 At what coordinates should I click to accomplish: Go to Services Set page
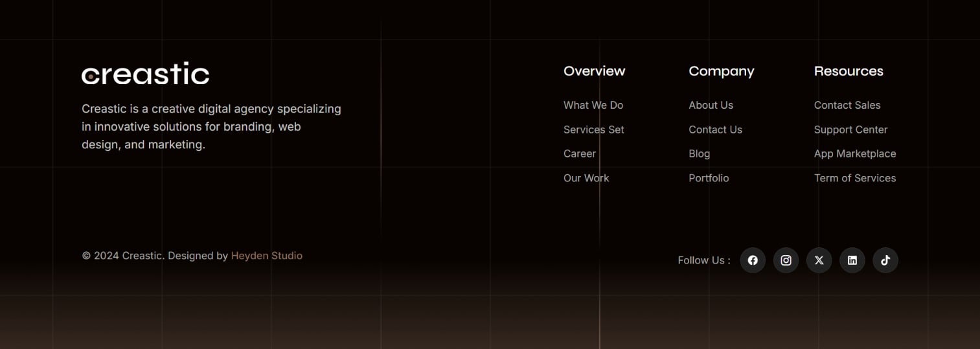tap(594, 129)
